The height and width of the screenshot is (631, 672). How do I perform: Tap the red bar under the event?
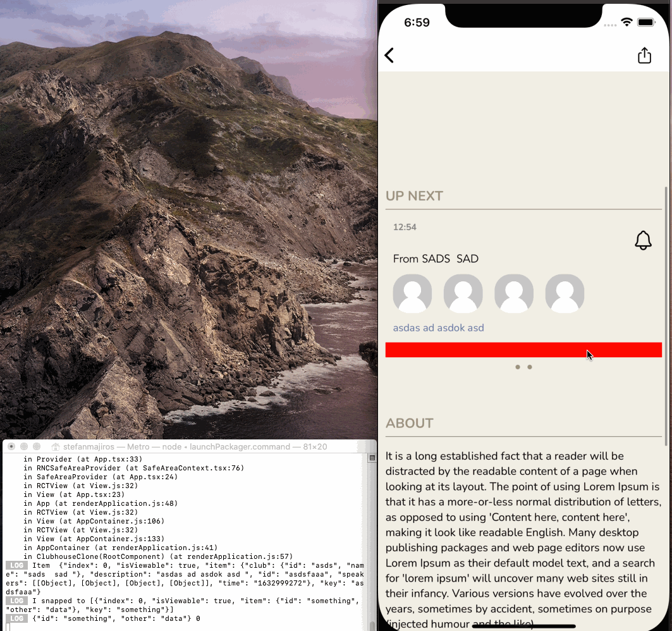(523, 350)
